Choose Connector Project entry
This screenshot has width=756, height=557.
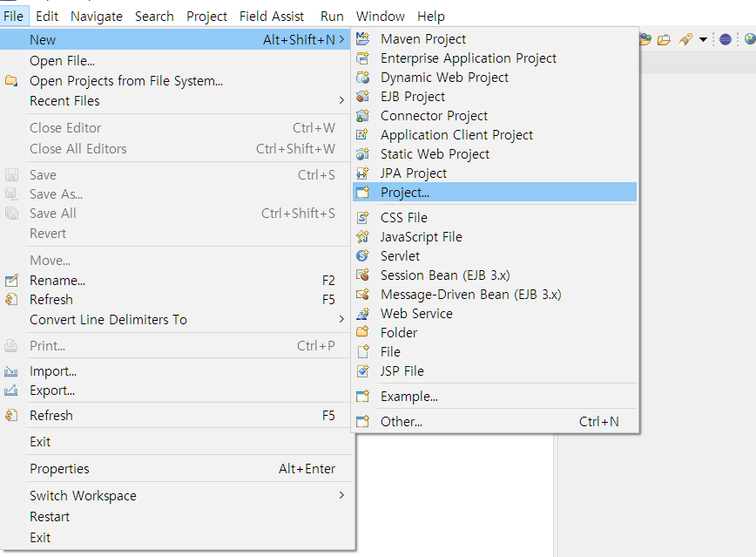495,116
